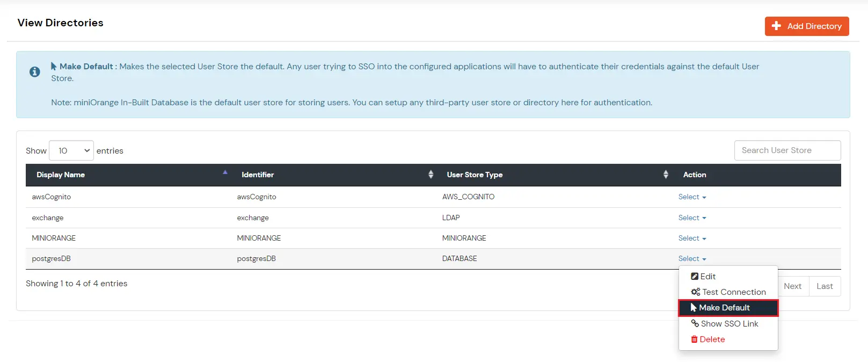Open the Show entries count dropdown
Image resolution: width=868 pixels, height=362 pixels.
pos(71,150)
